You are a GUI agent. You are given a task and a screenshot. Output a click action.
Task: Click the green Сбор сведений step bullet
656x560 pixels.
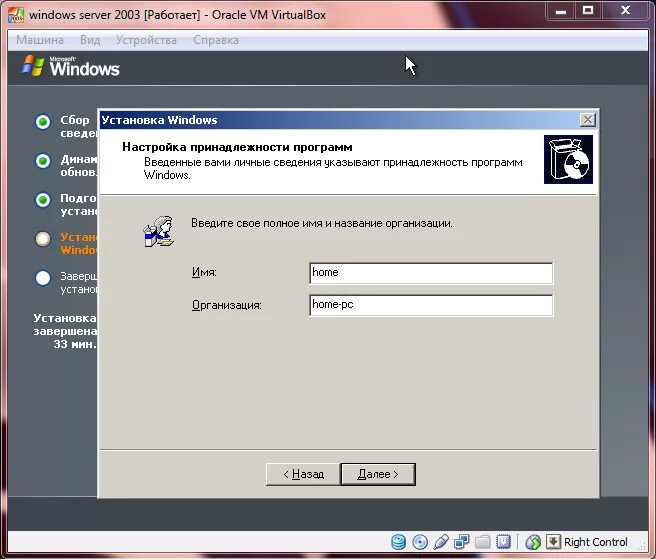click(x=43, y=122)
